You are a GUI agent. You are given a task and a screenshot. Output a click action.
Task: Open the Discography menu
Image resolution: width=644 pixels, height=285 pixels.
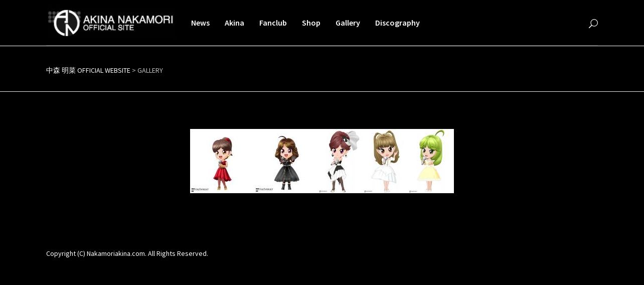pyautogui.click(x=397, y=23)
